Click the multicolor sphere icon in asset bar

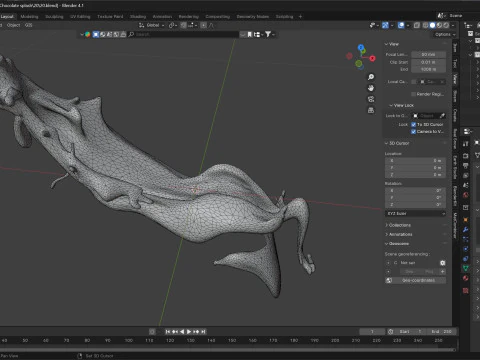87,34
